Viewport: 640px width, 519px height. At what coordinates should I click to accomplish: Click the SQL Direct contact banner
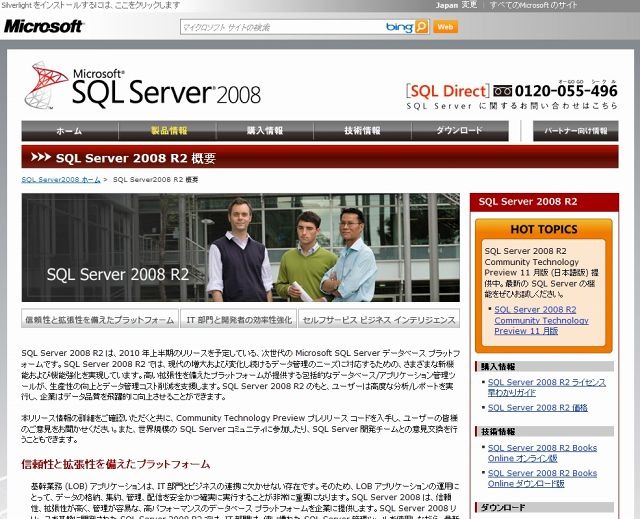point(512,95)
